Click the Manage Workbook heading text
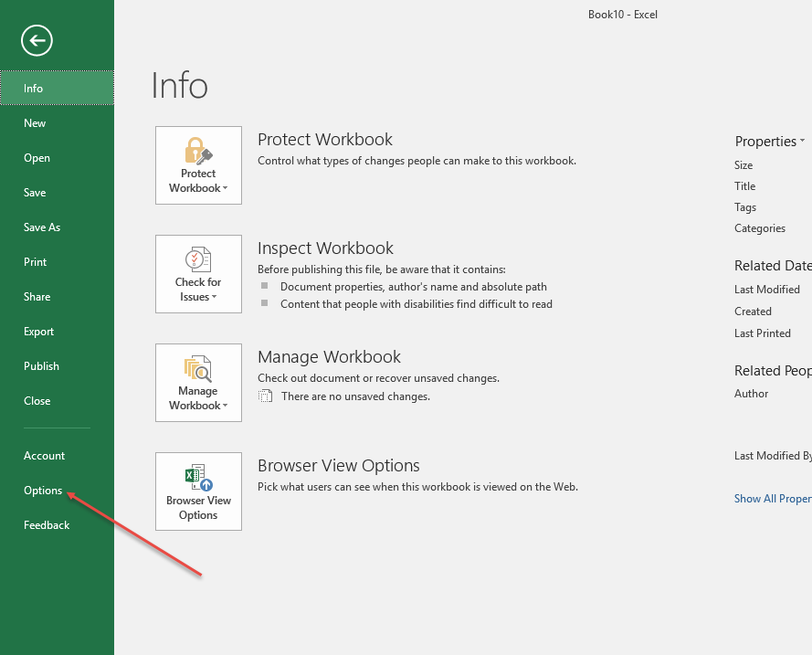The height and width of the screenshot is (655, 812). [x=329, y=357]
